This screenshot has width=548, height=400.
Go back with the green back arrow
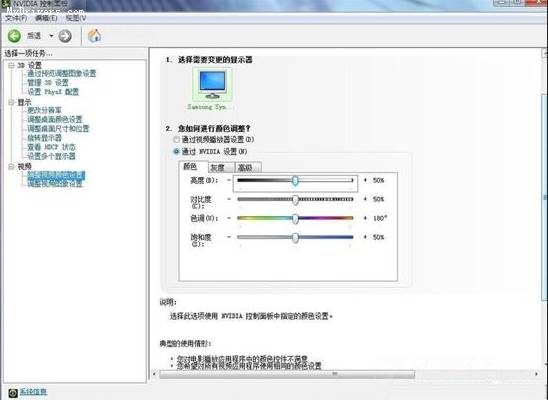pos(14,36)
